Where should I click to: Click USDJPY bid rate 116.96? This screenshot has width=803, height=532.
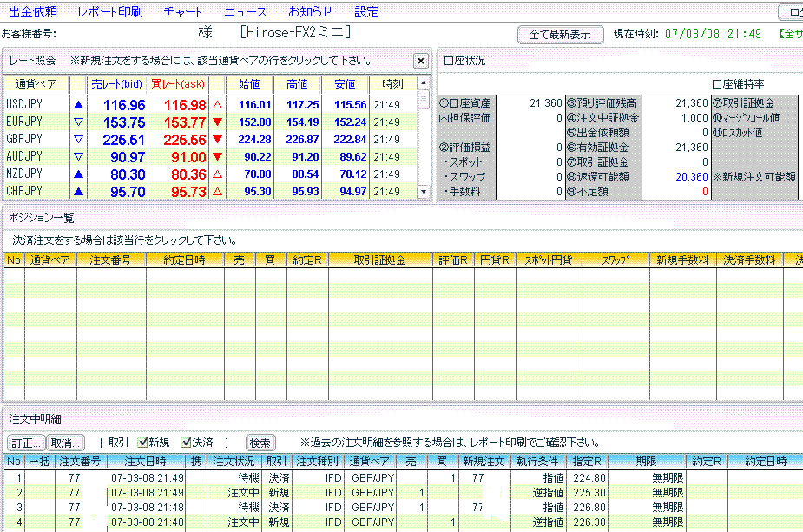[124, 105]
